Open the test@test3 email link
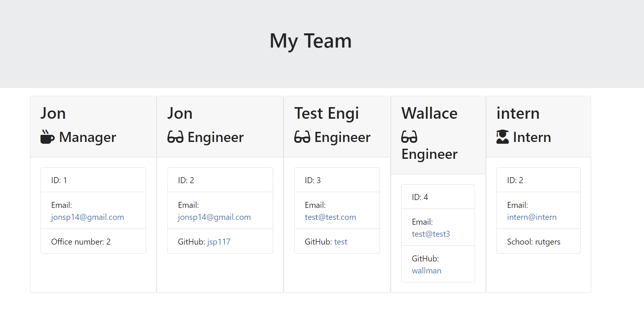 pos(431,234)
